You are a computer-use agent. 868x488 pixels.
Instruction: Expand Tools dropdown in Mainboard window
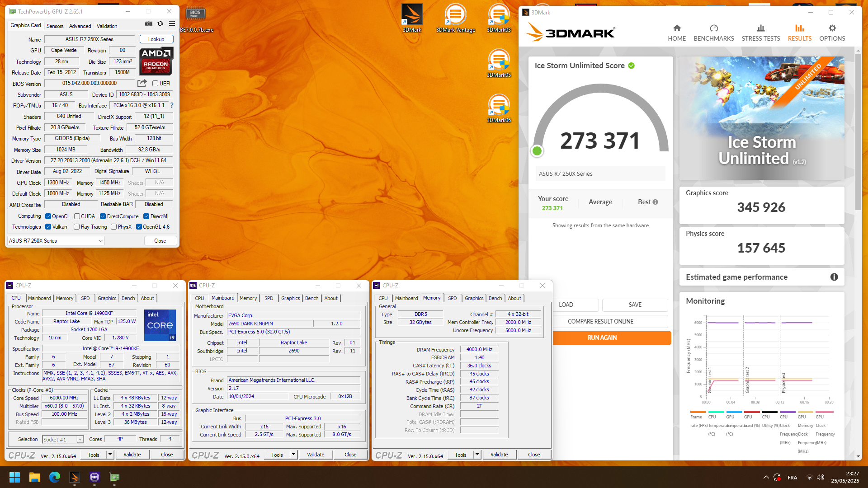point(293,455)
